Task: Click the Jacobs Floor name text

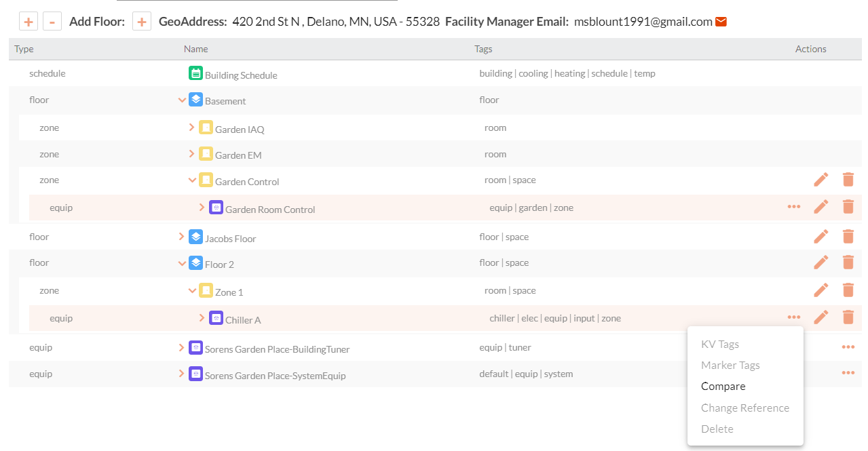Action: (231, 239)
